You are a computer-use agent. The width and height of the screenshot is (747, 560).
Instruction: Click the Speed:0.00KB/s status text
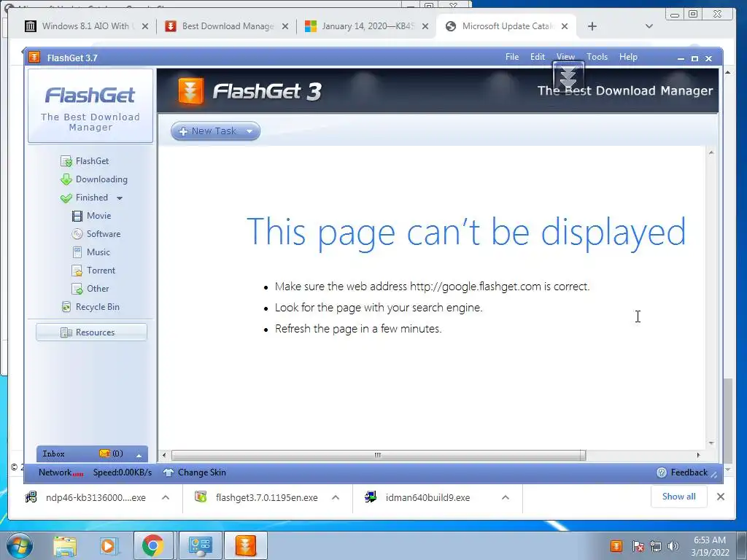[x=123, y=472]
